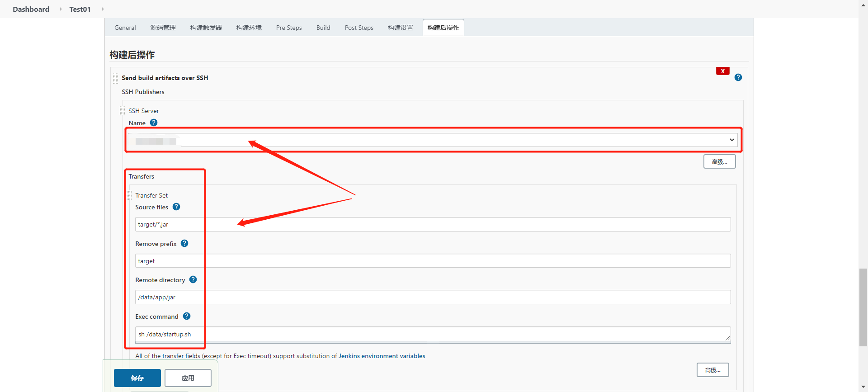868x392 pixels.
Task: Switch to the Pre Steps tab
Action: point(289,28)
